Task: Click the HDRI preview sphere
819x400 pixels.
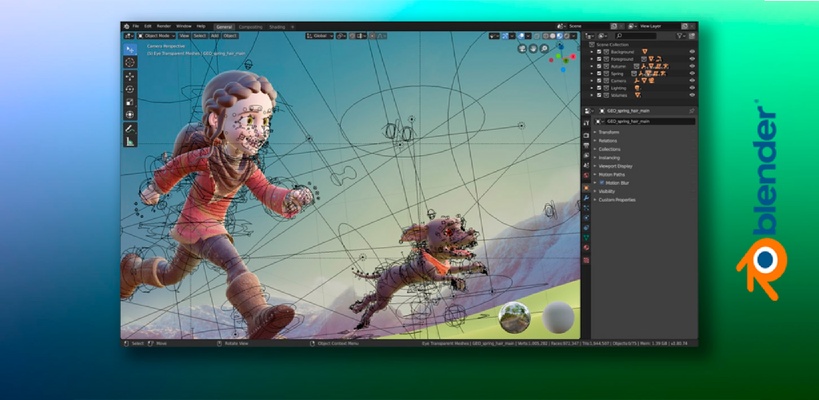Action: pyautogui.click(x=514, y=317)
